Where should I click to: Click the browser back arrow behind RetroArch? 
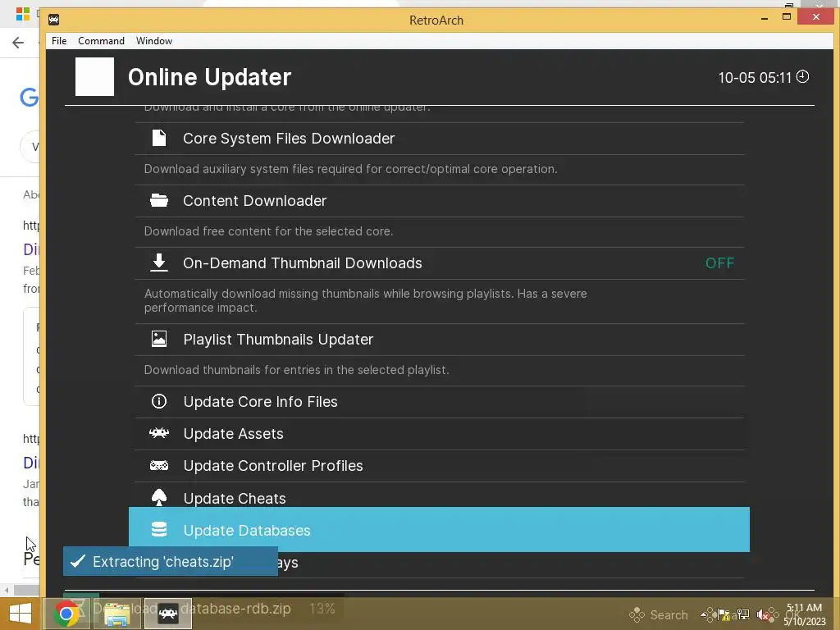[18, 43]
